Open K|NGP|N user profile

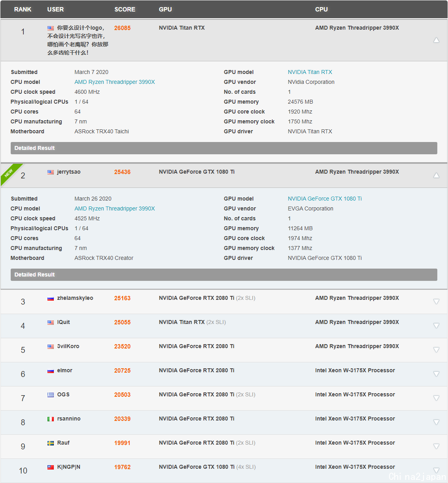click(69, 467)
